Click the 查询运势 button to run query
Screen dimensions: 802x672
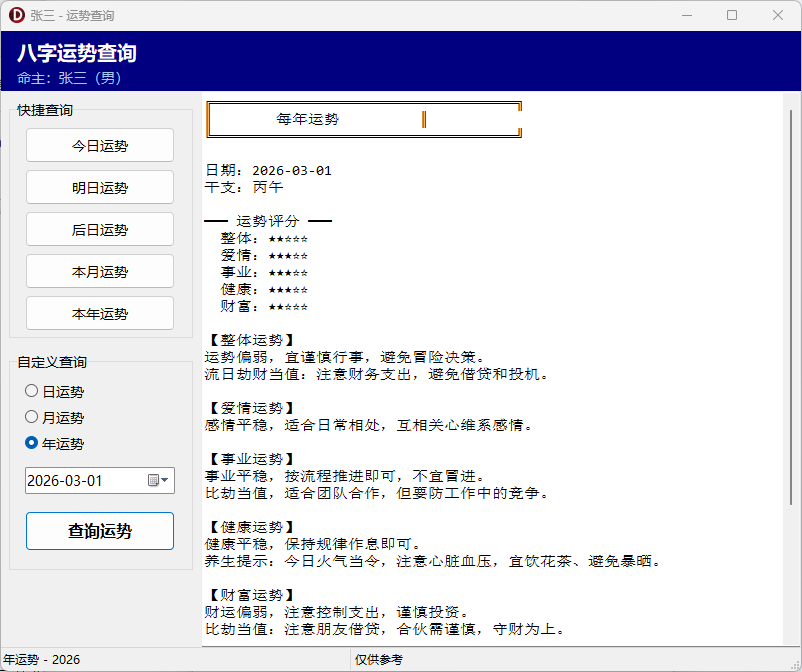pyautogui.click(x=99, y=531)
